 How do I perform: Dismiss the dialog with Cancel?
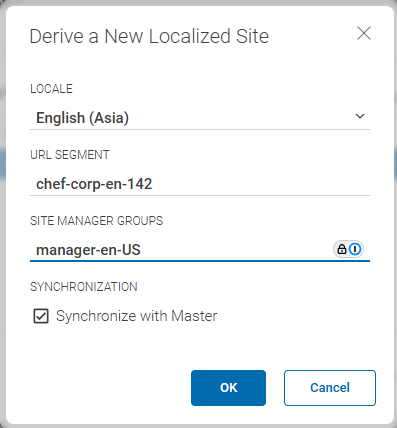(330, 388)
